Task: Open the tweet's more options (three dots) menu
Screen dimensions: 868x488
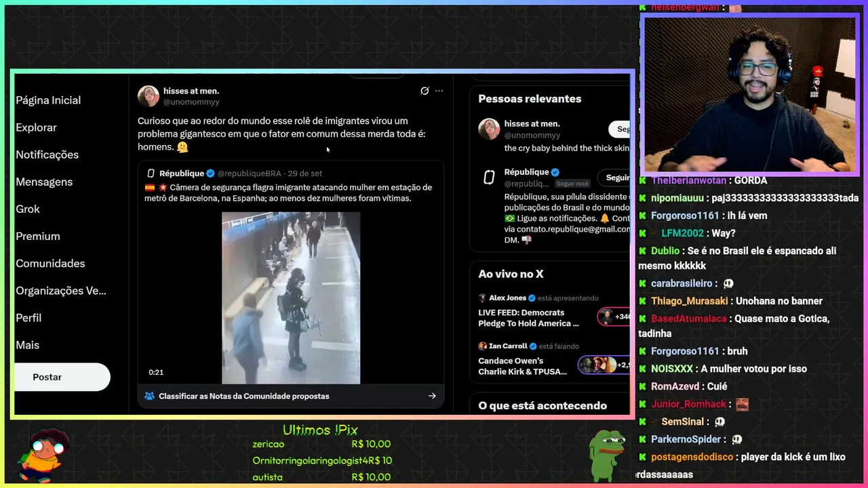Action: pyautogui.click(x=439, y=91)
